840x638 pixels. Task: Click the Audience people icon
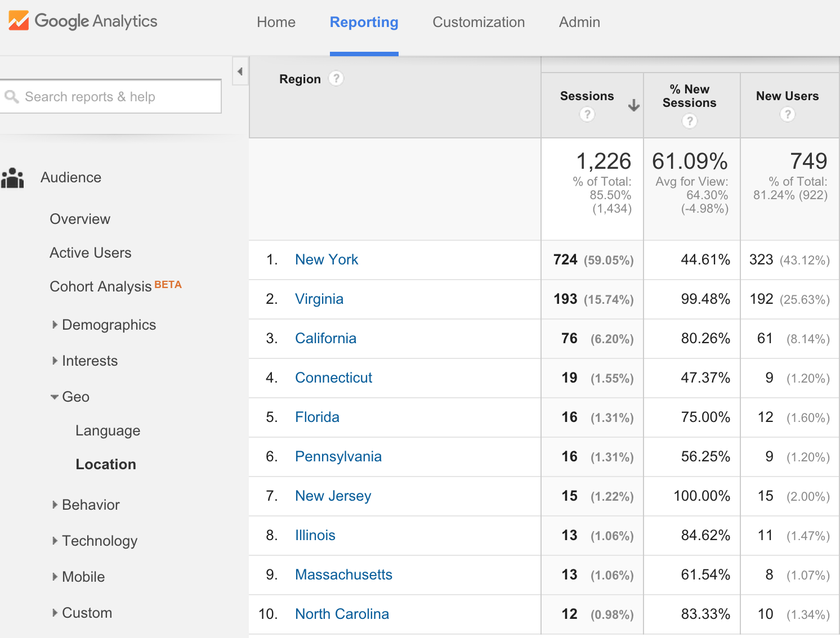12,178
